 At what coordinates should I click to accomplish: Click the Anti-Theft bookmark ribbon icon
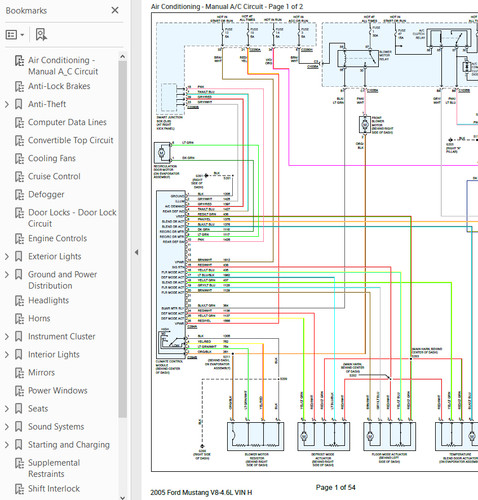19,104
